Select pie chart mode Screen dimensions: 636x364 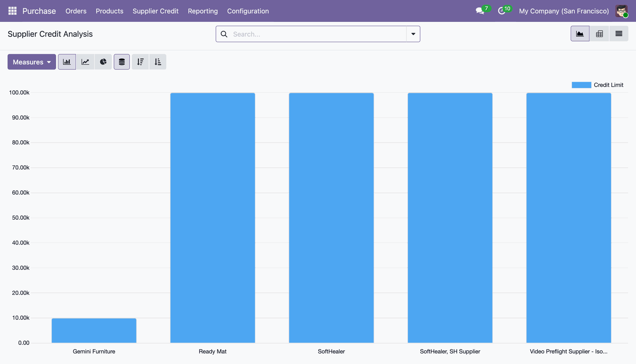[x=103, y=62]
